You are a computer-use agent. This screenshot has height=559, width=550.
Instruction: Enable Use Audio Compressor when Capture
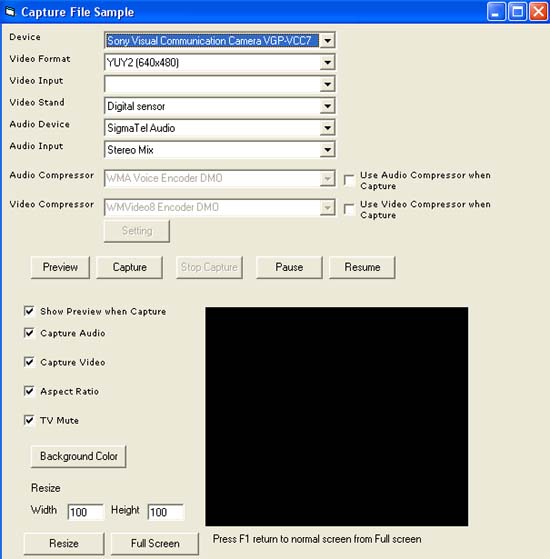point(349,180)
